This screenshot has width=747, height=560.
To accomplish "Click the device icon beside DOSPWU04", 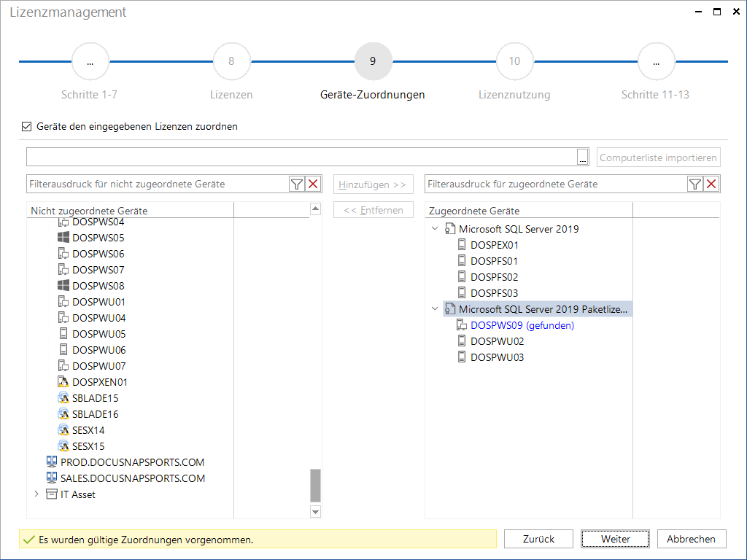I will (63, 318).
